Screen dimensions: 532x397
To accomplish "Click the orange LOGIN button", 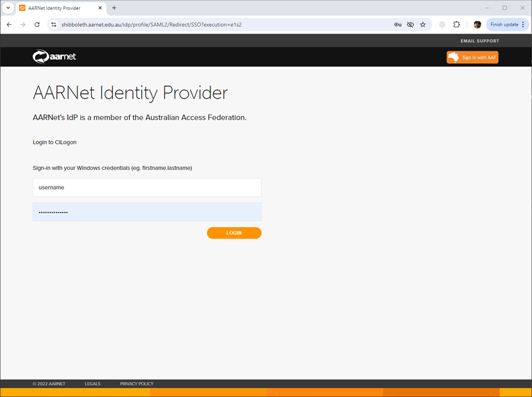I will (x=234, y=233).
